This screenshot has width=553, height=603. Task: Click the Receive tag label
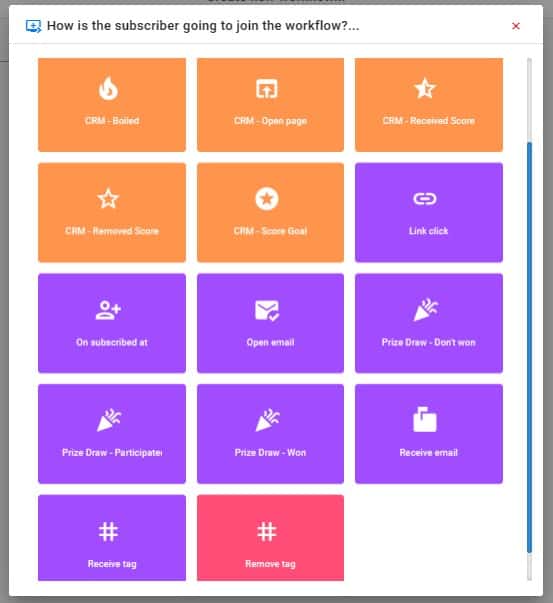[x=112, y=564]
